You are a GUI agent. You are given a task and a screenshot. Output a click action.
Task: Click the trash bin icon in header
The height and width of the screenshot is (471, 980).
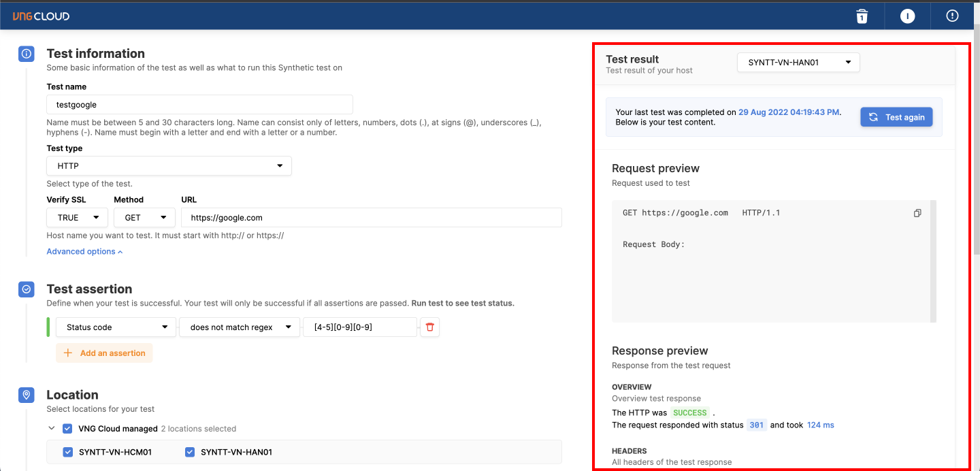click(x=862, y=16)
